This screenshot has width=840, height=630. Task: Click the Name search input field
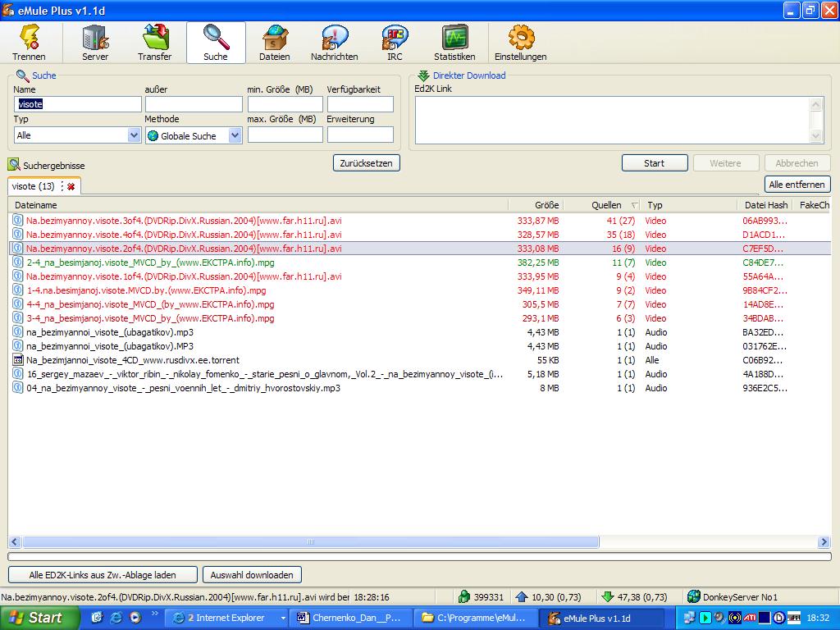click(x=78, y=104)
